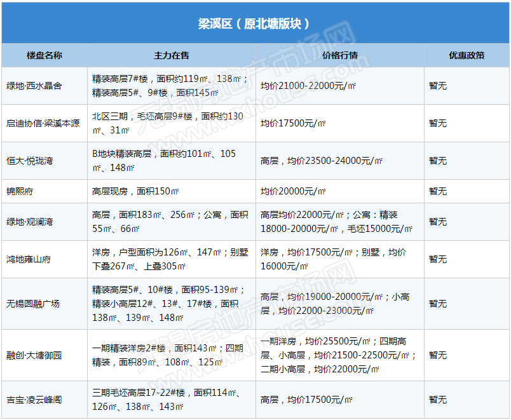The image size is (511, 420).
Task: Select the 主力在售 column header
Action: click(172, 55)
